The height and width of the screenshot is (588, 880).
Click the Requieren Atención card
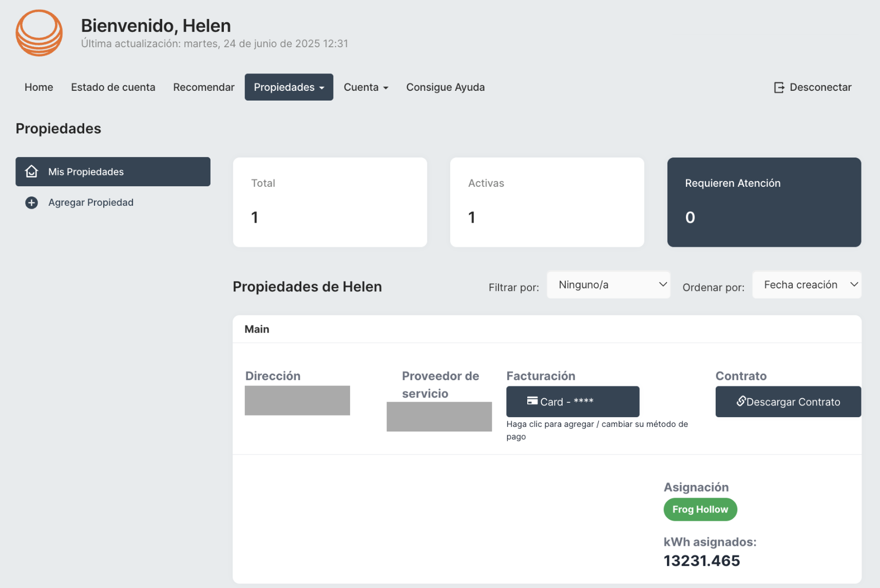[764, 202]
